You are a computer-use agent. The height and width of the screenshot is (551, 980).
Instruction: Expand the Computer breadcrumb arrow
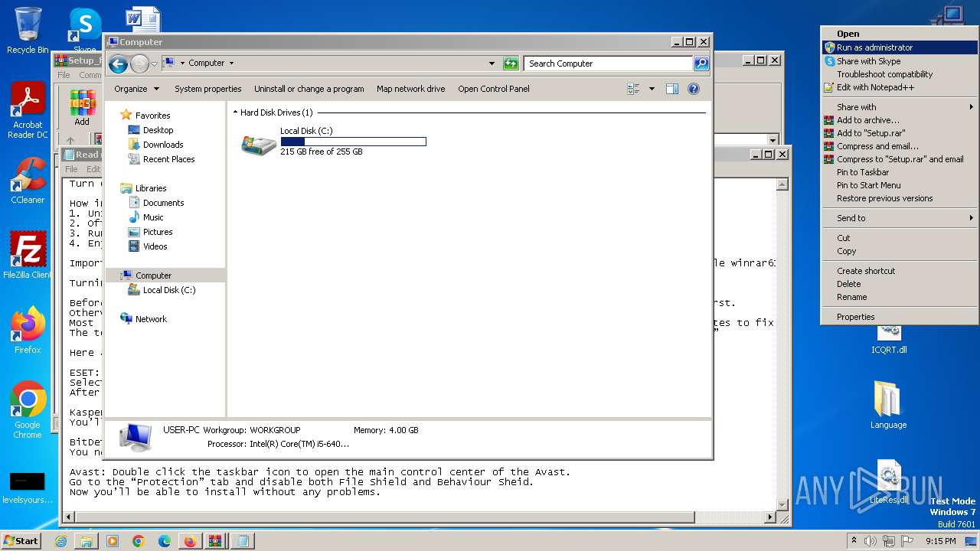(231, 64)
